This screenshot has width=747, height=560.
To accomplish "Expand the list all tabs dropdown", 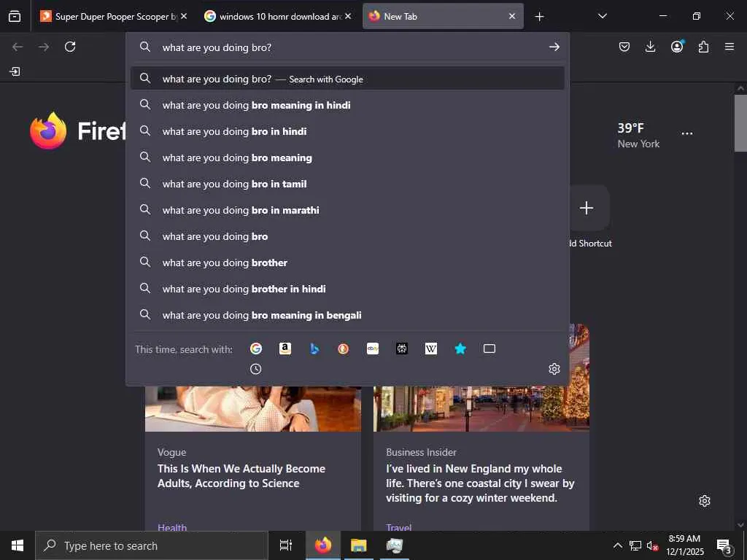I will click(x=602, y=16).
